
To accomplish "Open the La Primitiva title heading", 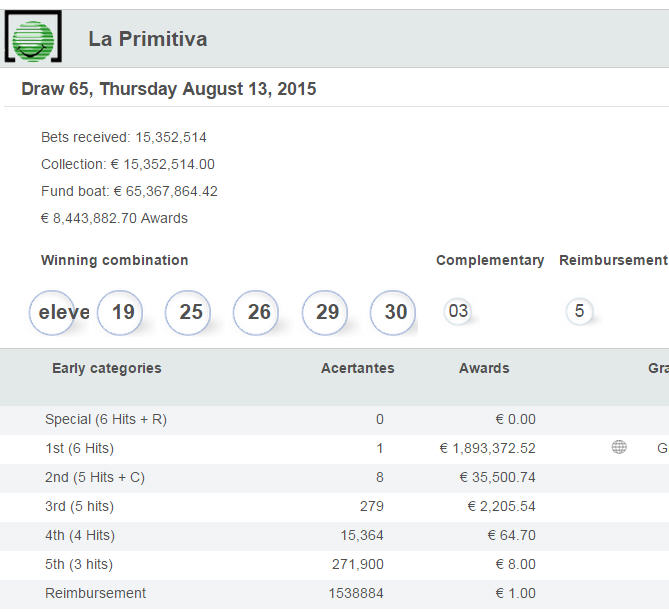I will pos(148,39).
